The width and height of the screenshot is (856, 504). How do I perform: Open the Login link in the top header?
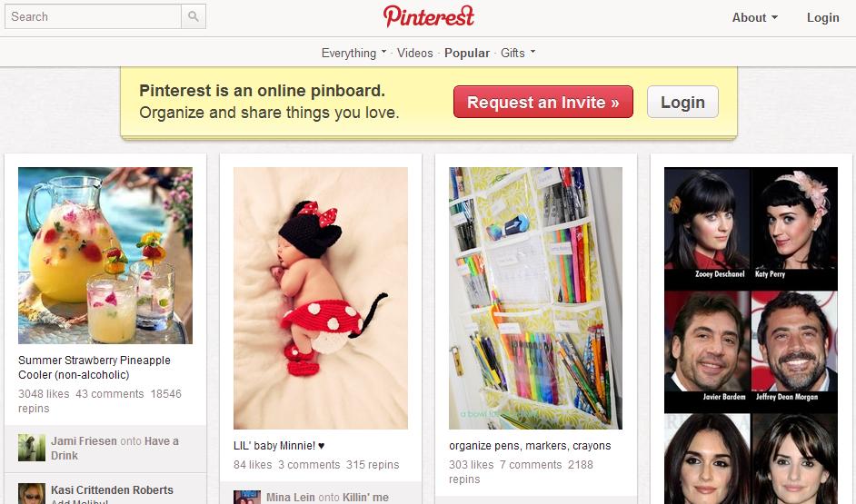click(822, 17)
